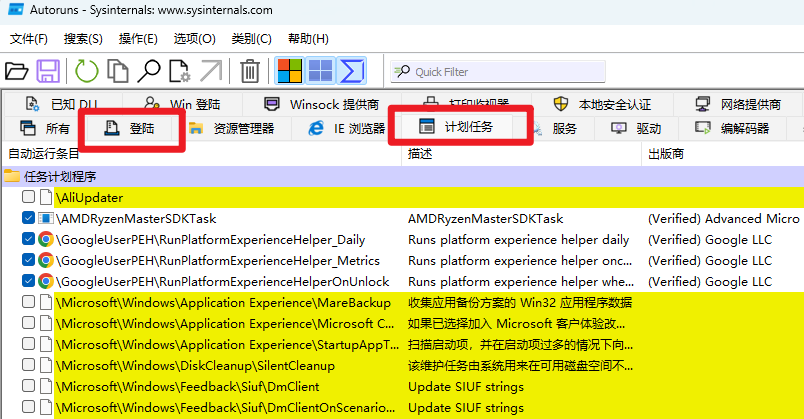Click the Quick Filter search field
Viewport: 804px width, 419px height.
498,71
